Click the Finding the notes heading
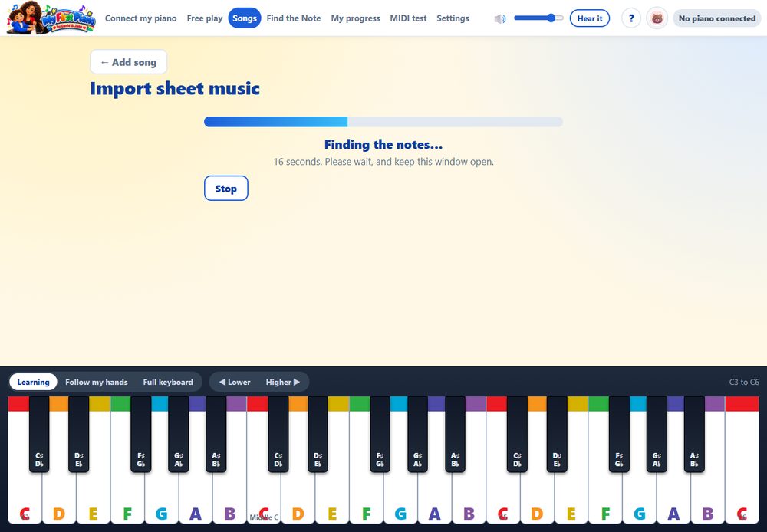This screenshot has height=532, width=767. [383, 144]
